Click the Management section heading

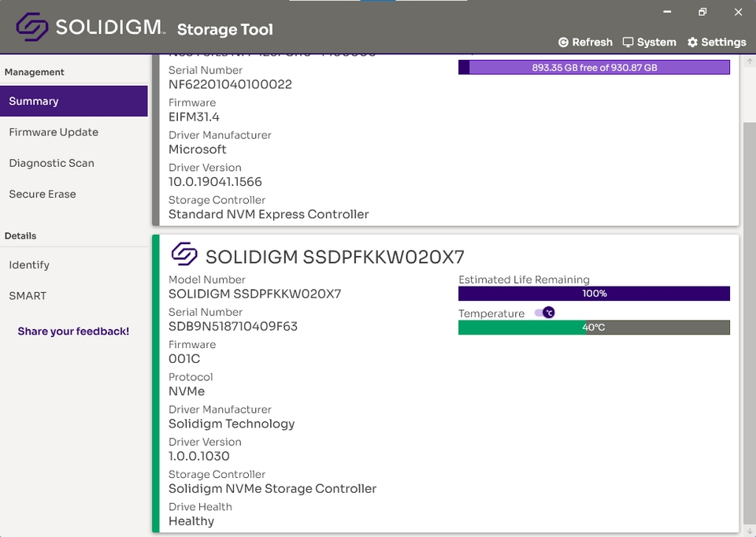(x=34, y=72)
